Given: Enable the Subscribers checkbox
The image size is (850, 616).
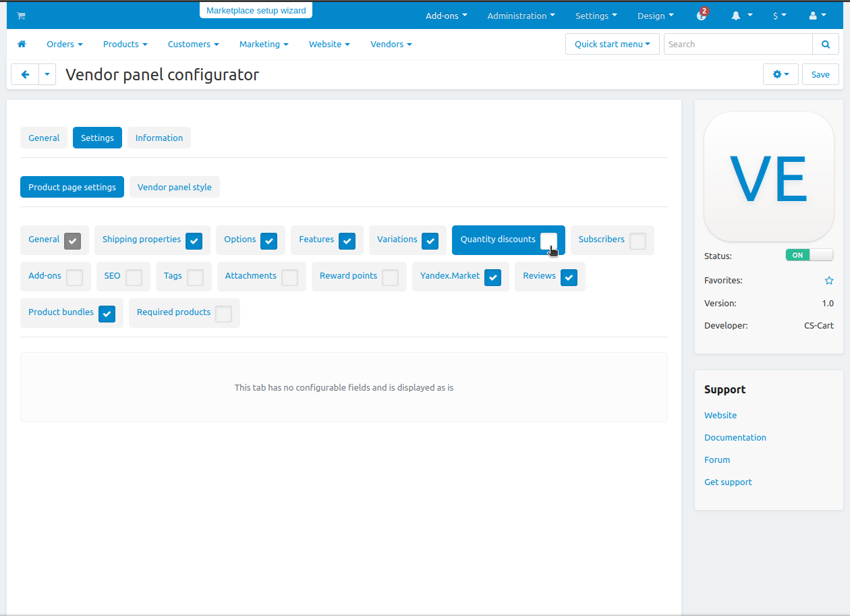Looking at the screenshot, I should (x=637, y=241).
